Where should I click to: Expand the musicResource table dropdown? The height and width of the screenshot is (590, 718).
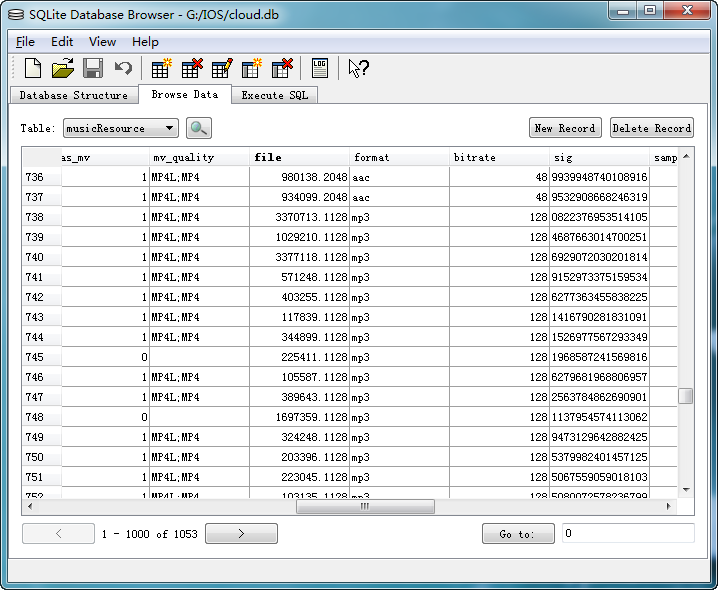(169, 128)
